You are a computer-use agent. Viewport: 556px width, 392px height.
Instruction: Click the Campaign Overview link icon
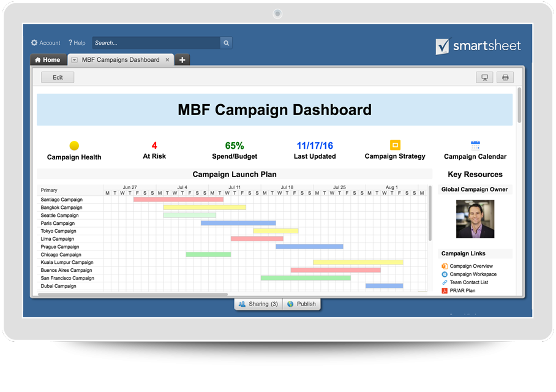point(445,266)
